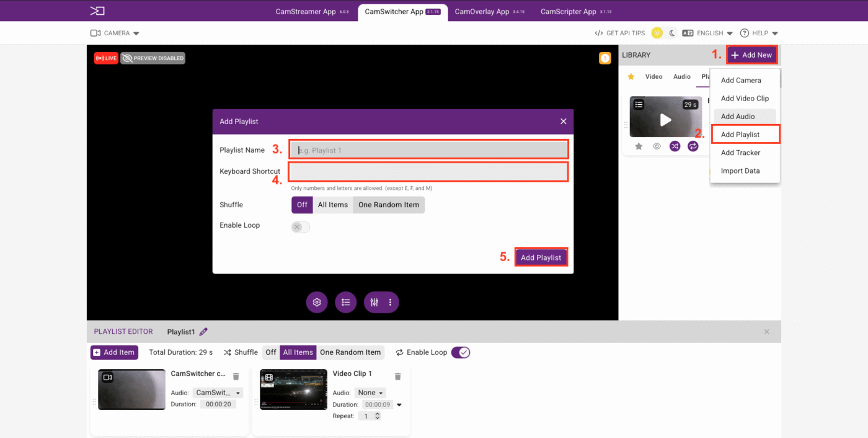
Task: Open the settings gear below the preview
Action: tap(317, 302)
